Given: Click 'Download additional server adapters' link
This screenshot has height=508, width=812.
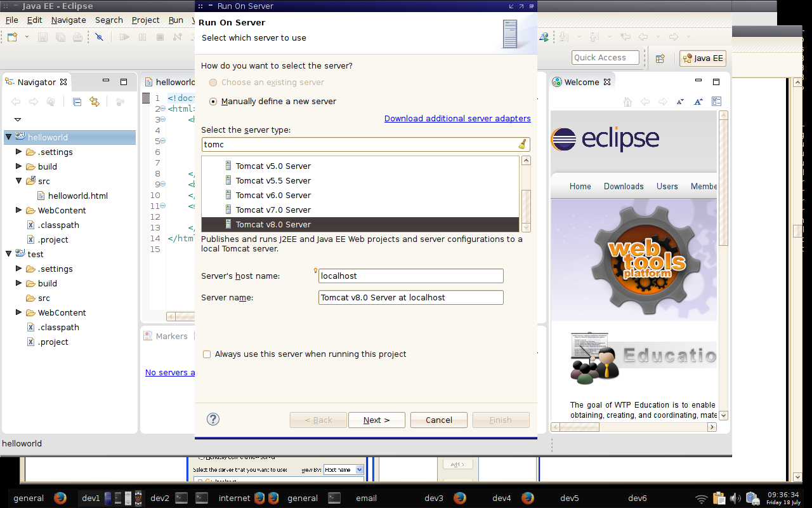Looking at the screenshot, I should click(x=457, y=119).
